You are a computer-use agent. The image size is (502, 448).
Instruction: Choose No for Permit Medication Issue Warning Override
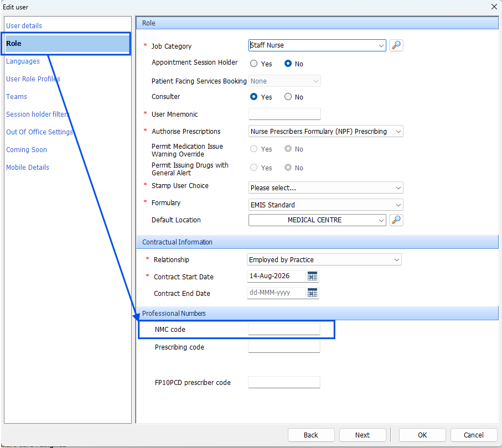288,149
